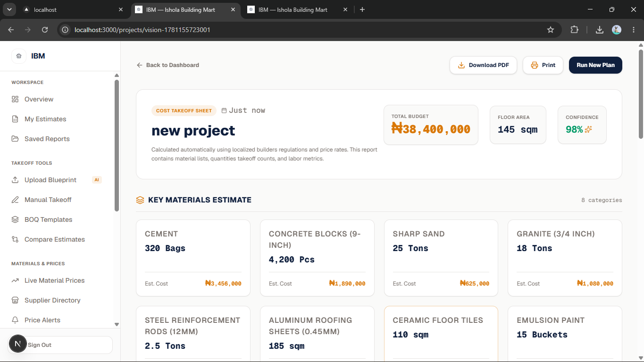Open the browser extensions puzzle icon
Viewport: 644px width, 362px height.
[574, 30]
